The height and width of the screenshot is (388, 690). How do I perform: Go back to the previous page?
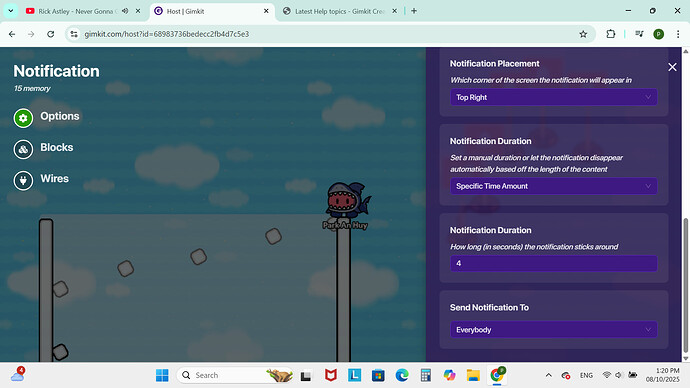[x=12, y=34]
